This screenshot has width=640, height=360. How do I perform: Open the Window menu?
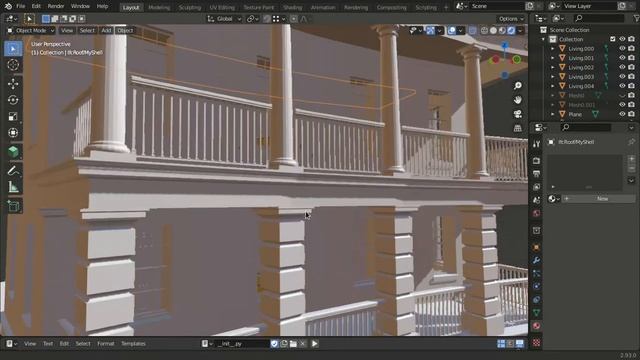coord(80,6)
